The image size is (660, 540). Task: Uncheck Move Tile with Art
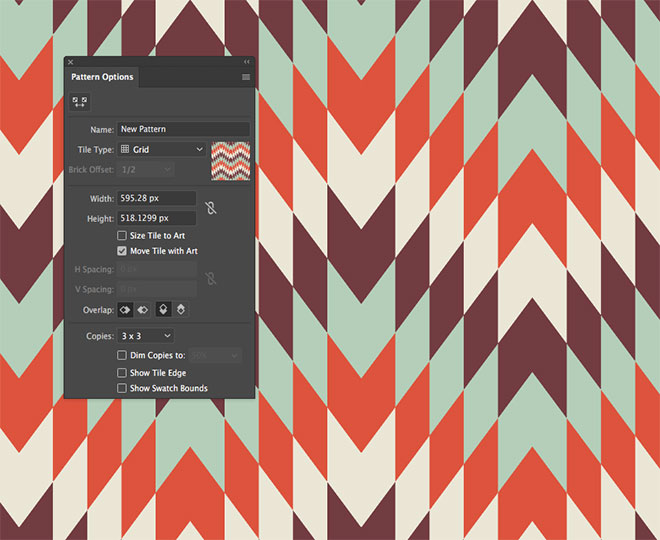coord(122,250)
